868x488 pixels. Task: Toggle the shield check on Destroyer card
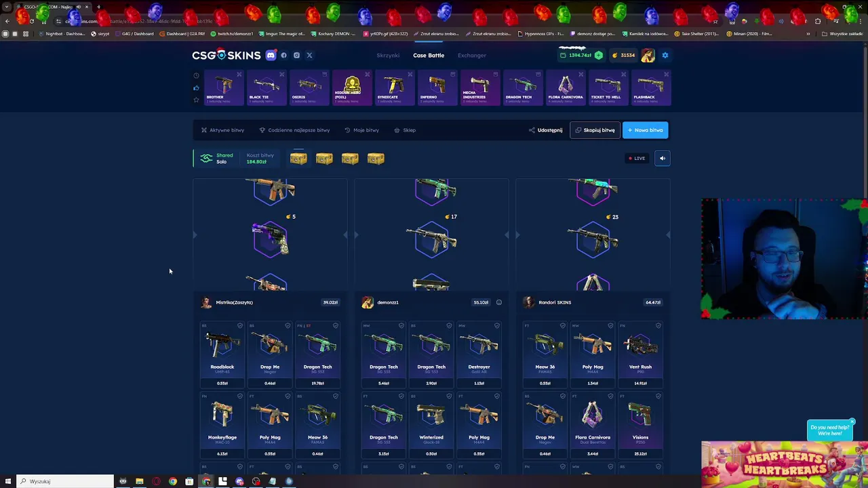click(496, 326)
